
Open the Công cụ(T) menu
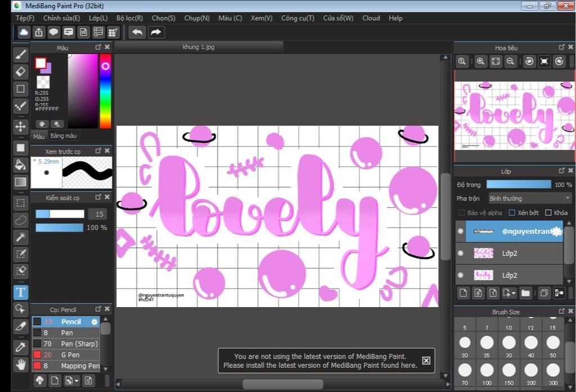[x=298, y=18]
